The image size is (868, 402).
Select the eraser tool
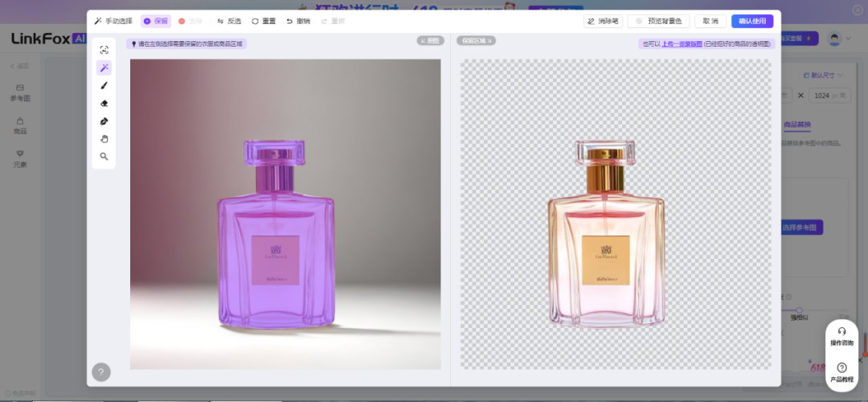coord(104,104)
